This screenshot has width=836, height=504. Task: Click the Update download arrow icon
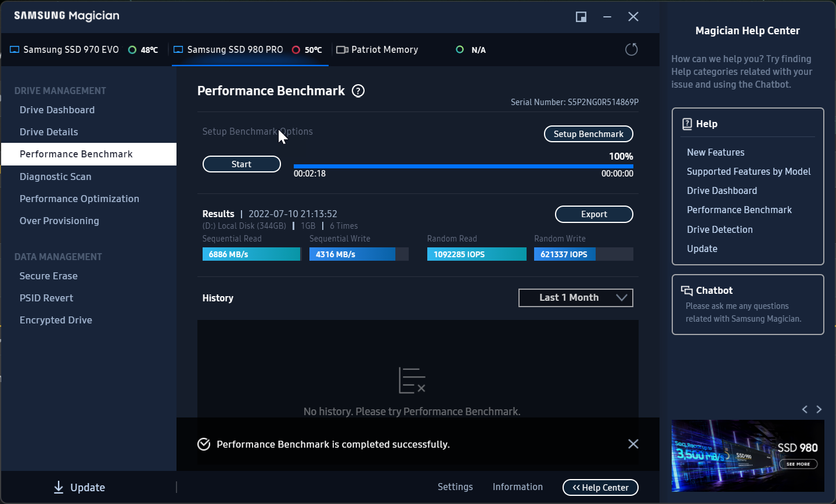coord(59,488)
